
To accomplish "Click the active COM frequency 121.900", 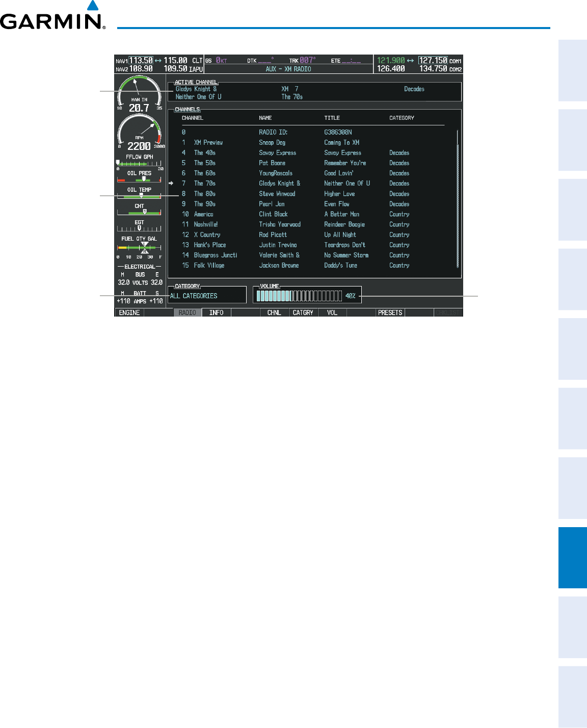I will pos(391,60).
